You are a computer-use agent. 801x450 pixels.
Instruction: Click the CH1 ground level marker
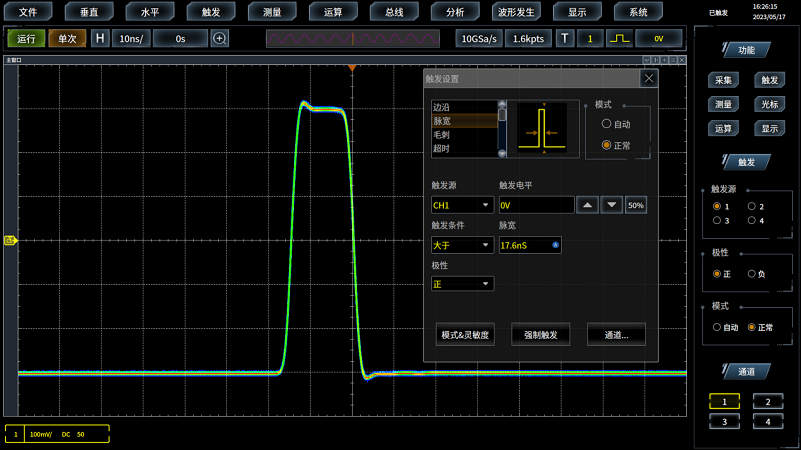pos(11,240)
